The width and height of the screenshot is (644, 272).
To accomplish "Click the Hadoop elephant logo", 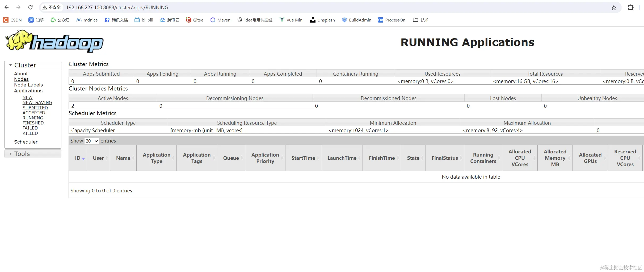I will [54, 41].
